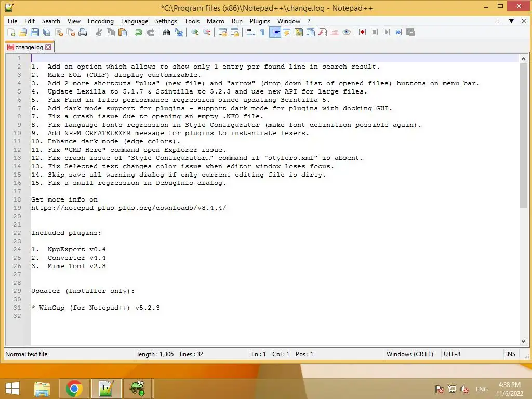Click Windows (CR LF) EOL status field

click(x=409, y=354)
